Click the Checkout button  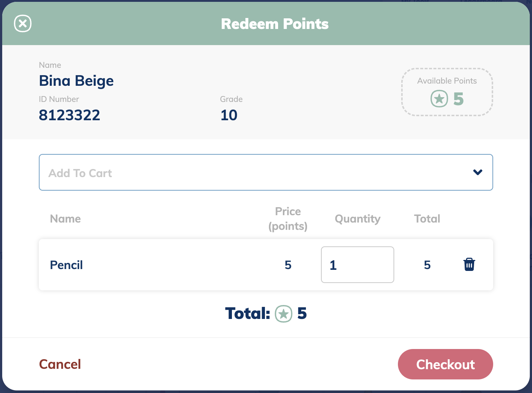coord(445,364)
